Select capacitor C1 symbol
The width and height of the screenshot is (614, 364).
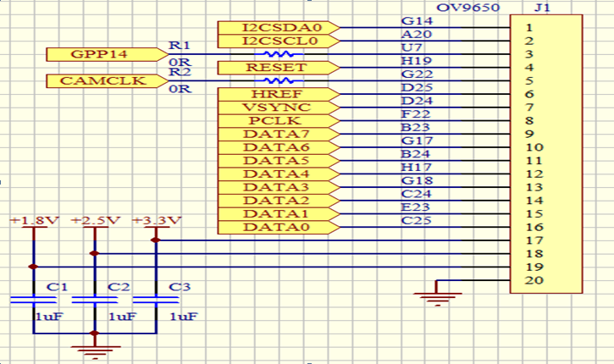click(34, 301)
